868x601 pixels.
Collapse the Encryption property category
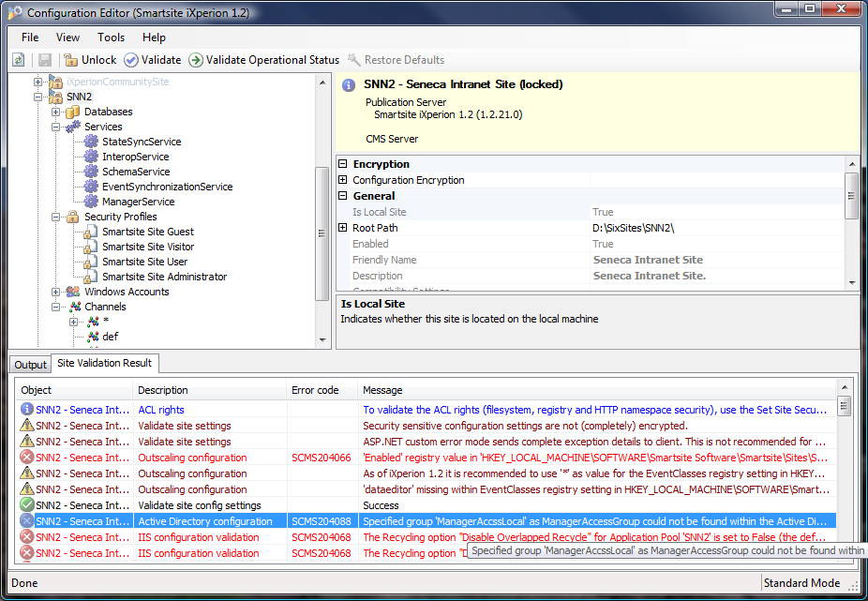343,164
